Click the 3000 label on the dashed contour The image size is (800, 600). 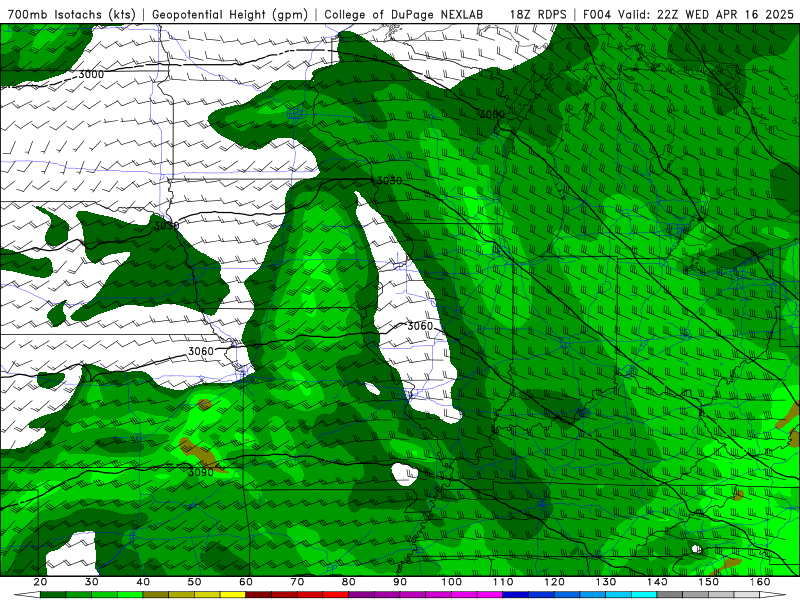(91, 74)
